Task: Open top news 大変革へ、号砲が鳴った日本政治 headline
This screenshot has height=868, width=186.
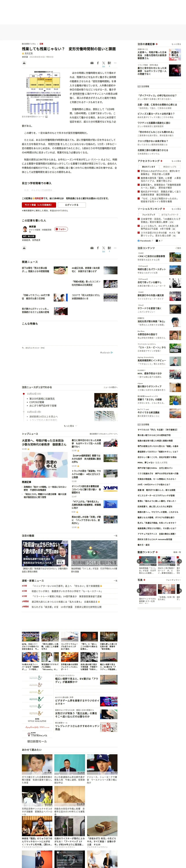Action: [44, 442]
